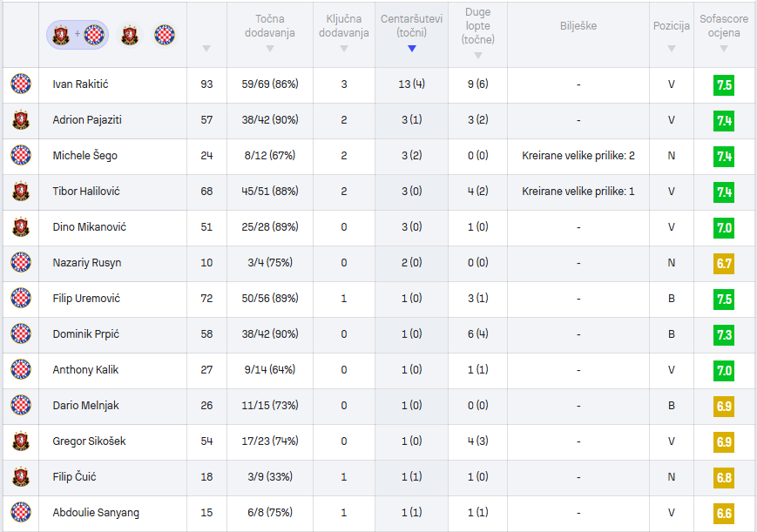Filter by Sarajevo team crest only
Image resolution: width=757 pixels, height=532 pixels.
click(130, 35)
